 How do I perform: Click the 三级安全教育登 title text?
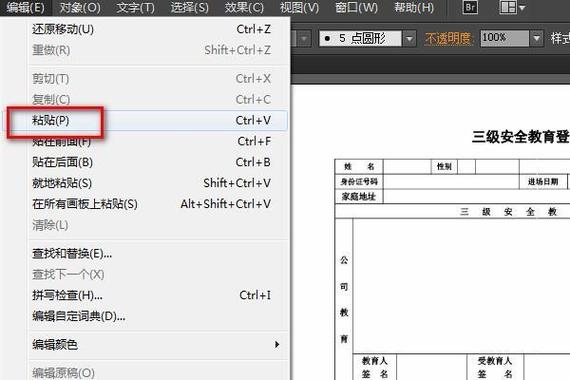(521, 137)
